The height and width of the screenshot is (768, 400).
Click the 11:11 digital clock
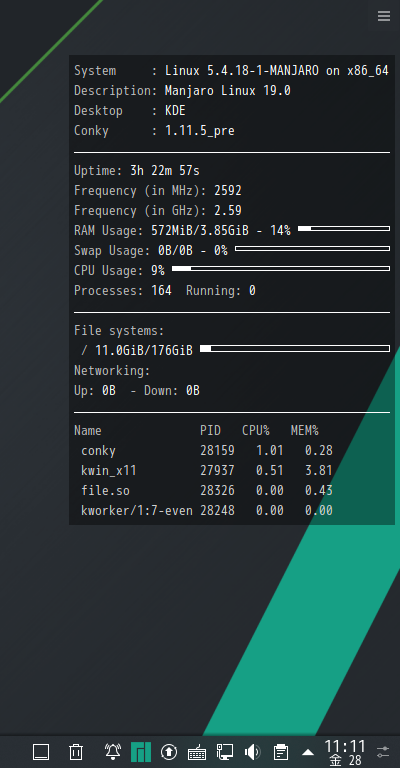click(x=345, y=747)
